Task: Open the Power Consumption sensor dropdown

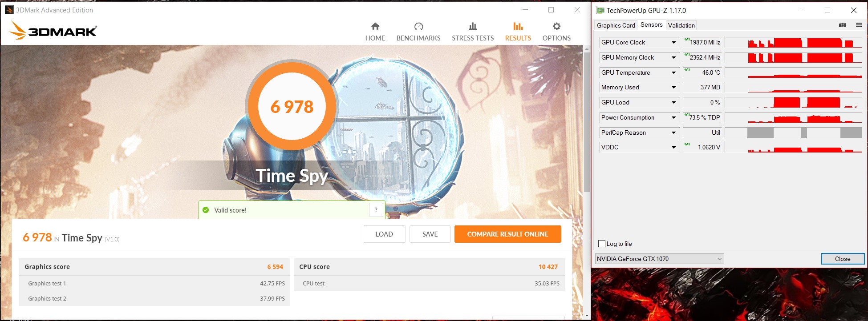Action: pos(673,118)
